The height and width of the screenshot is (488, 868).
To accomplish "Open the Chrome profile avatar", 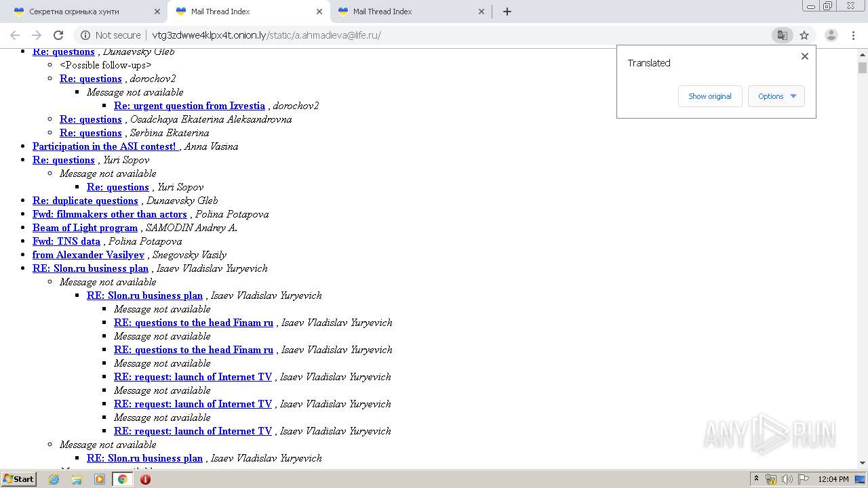I will click(x=831, y=35).
